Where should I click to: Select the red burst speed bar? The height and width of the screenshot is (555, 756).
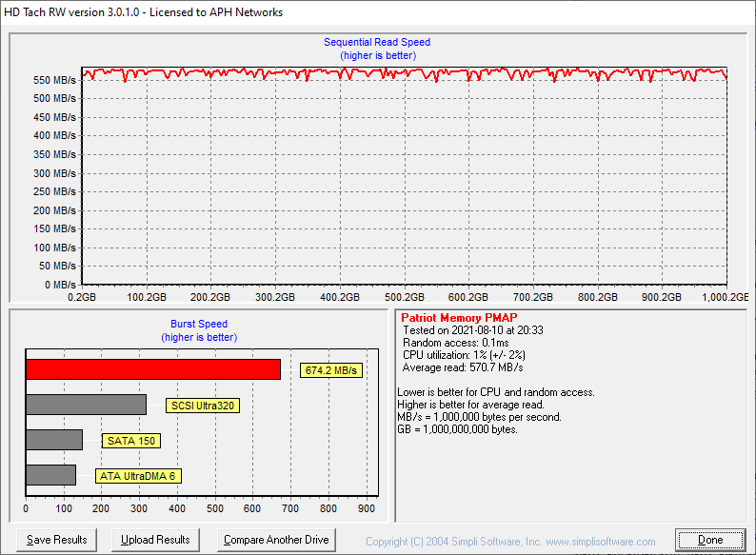click(x=152, y=369)
